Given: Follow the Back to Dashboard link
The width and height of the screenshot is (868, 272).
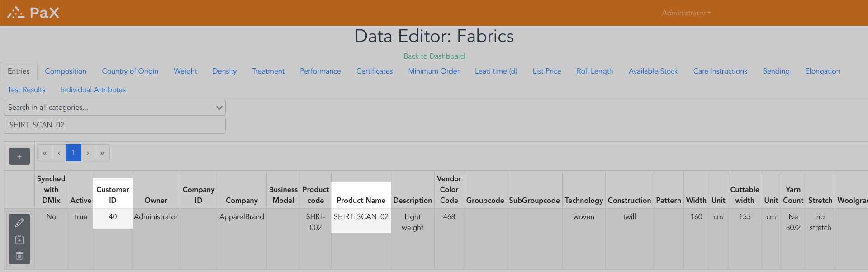Looking at the screenshot, I should click(434, 56).
